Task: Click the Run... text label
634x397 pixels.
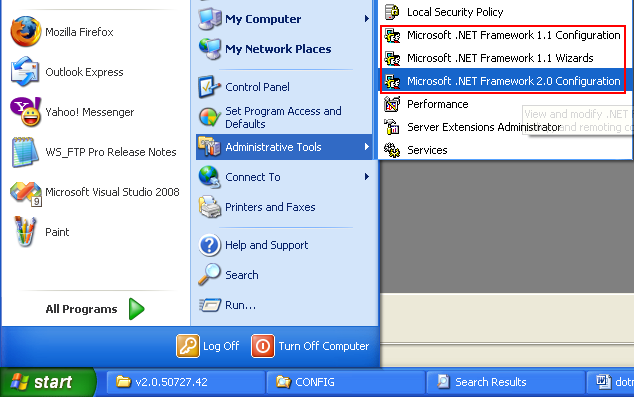Action: pyautogui.click(x=240, y=305)
